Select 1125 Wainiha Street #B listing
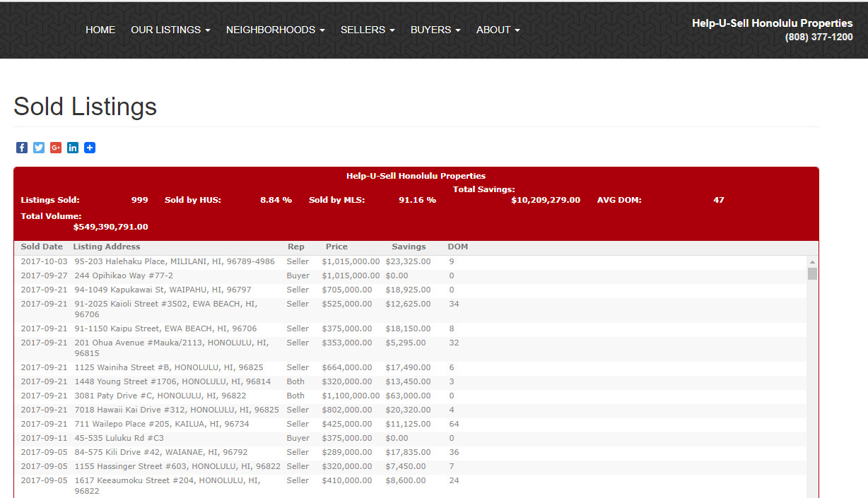The width and height of the screenshot is (868, 498). 169,367
